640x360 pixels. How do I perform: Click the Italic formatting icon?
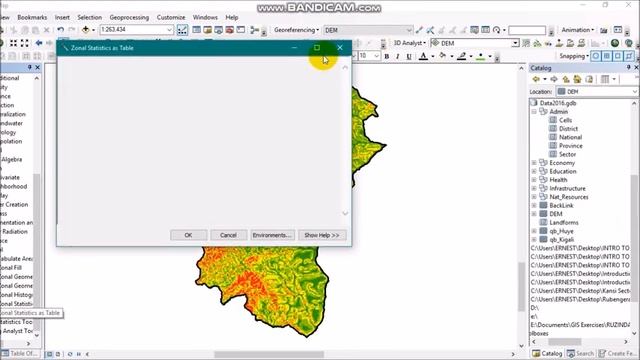point(398,56)
